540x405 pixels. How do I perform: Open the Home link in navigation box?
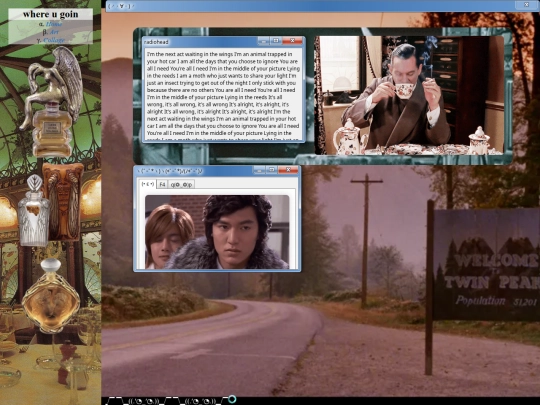54,24
